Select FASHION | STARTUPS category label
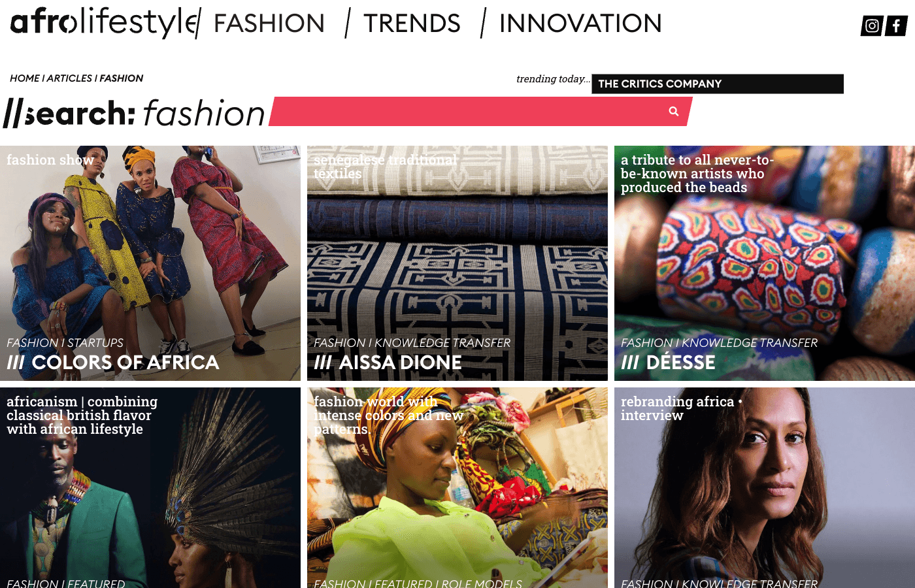 pos(65,343)
